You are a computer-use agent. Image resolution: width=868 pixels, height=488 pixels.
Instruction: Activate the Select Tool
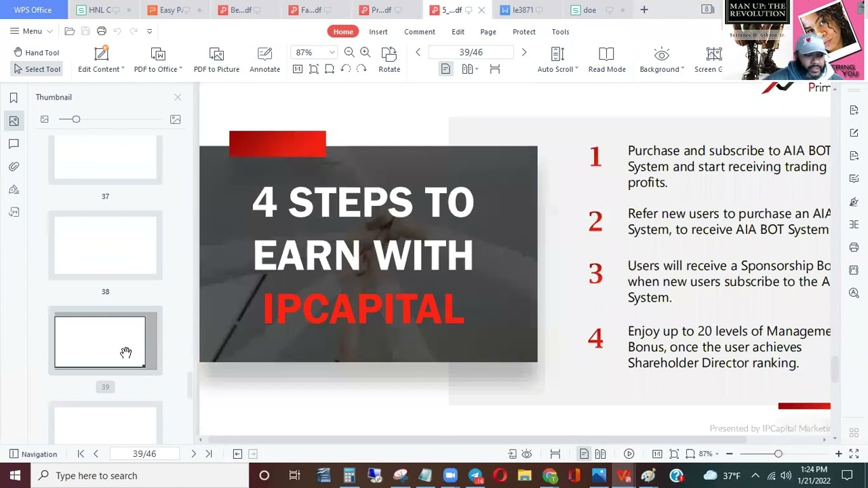click(x=37, y=69)
